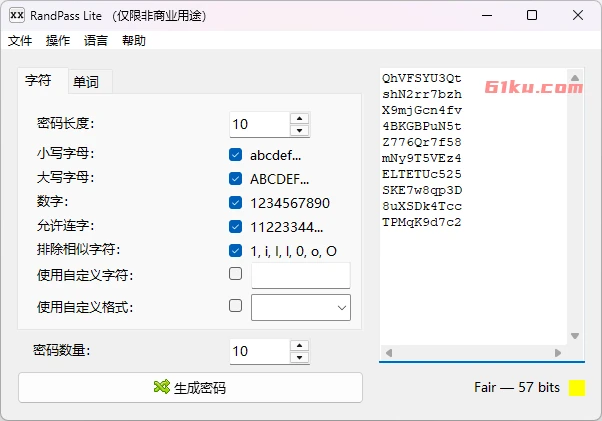Image resolution: width=602 pixels, height=421 pixels.
Task: Increase 密码长度 with the up arrow
Action: pos(299,118)
